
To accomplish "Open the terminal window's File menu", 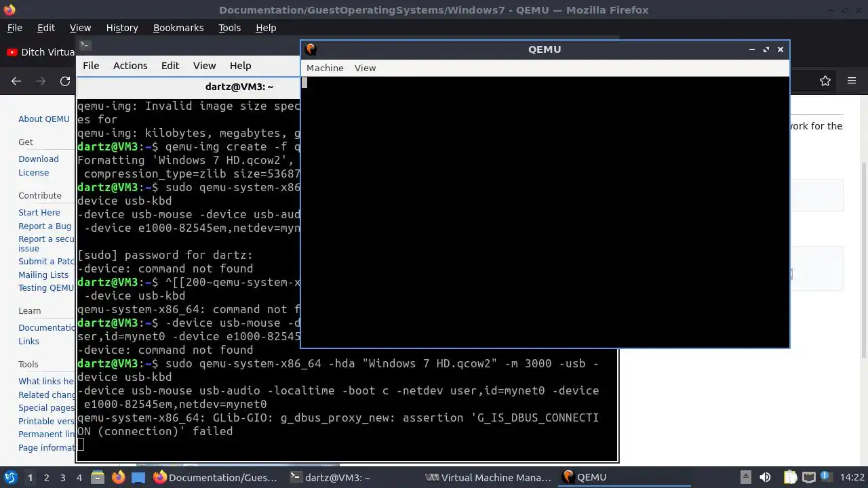I will coord(91,66).
